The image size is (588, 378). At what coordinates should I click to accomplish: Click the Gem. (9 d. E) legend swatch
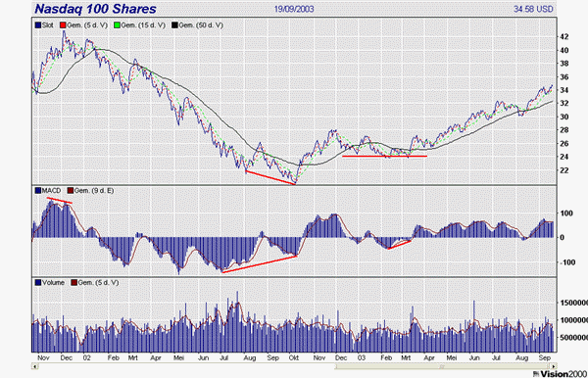point(71,191)
